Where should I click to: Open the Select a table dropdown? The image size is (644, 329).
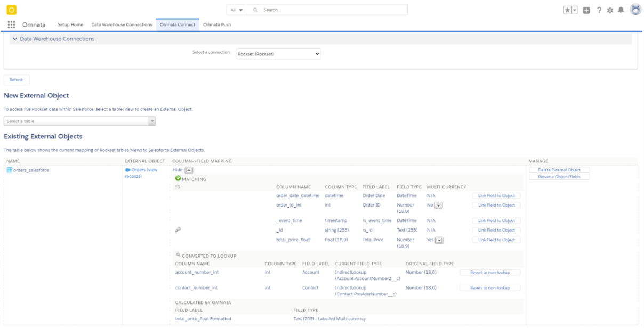pos(79,121)
